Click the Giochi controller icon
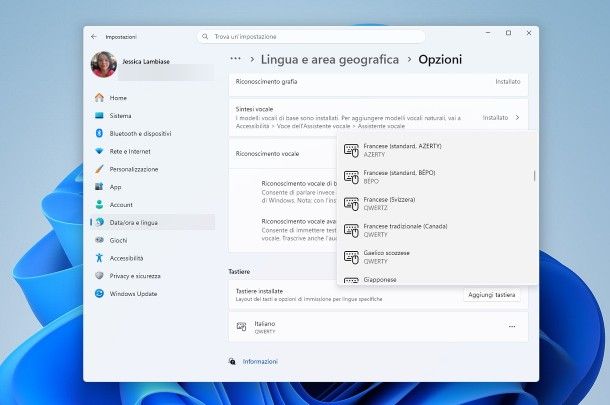This screenshot has width=610, height=405. pyautogui.click(x=100, y=240)
